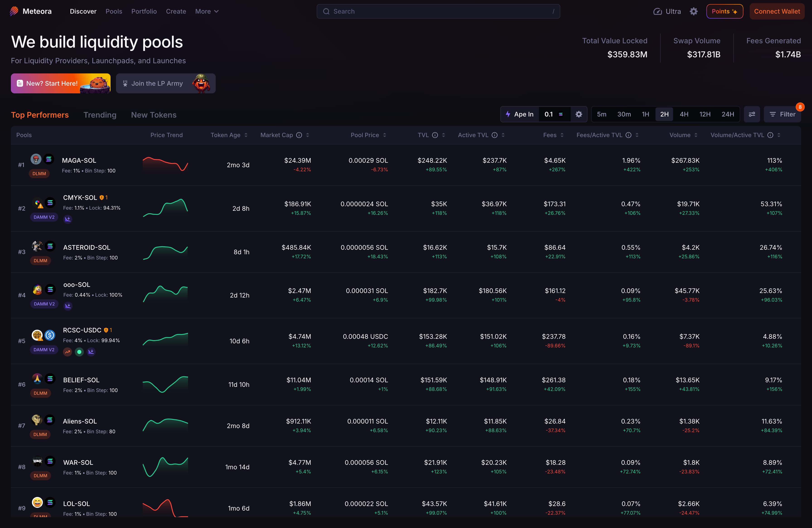Click RCSC-SOL green dot status icon
The image size is (812, 528).
coord(79,352)
